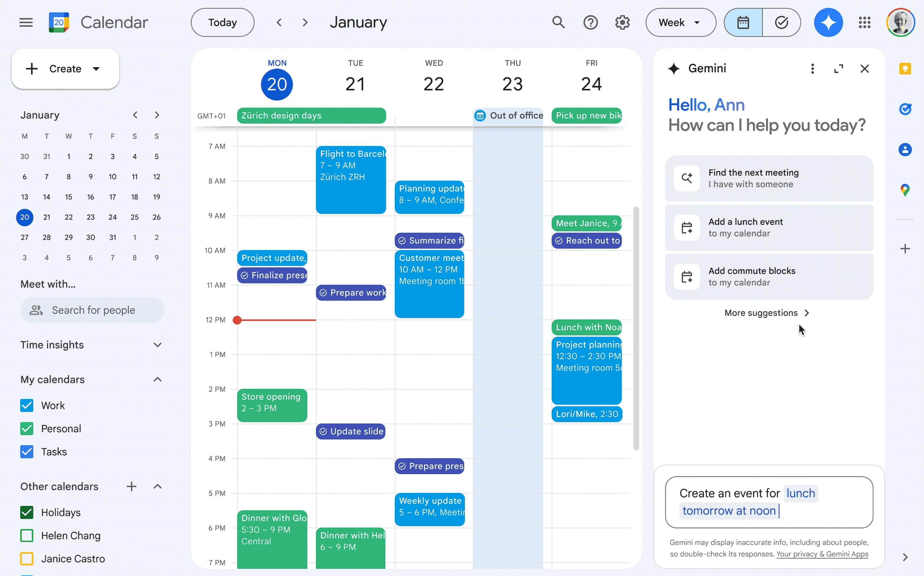Open the Flight to Barcelona event
The image size is (924, 576).
pos(351,180)
